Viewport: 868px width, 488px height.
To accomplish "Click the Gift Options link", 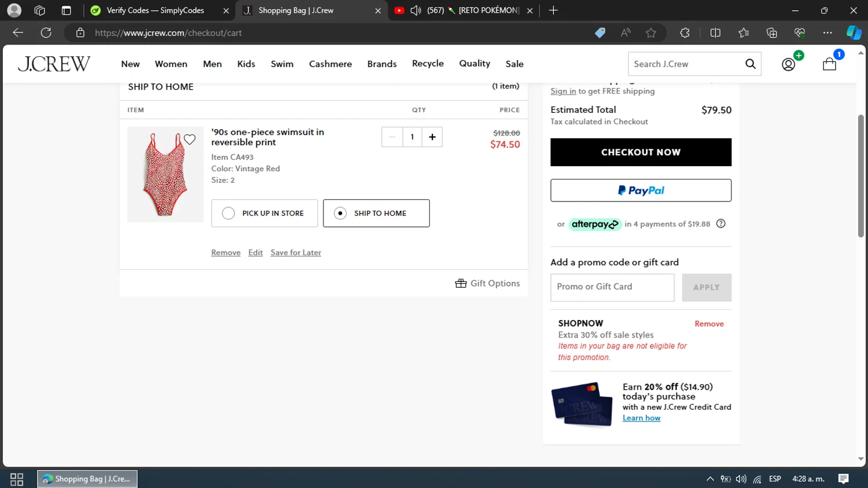I will click(487, 283).
